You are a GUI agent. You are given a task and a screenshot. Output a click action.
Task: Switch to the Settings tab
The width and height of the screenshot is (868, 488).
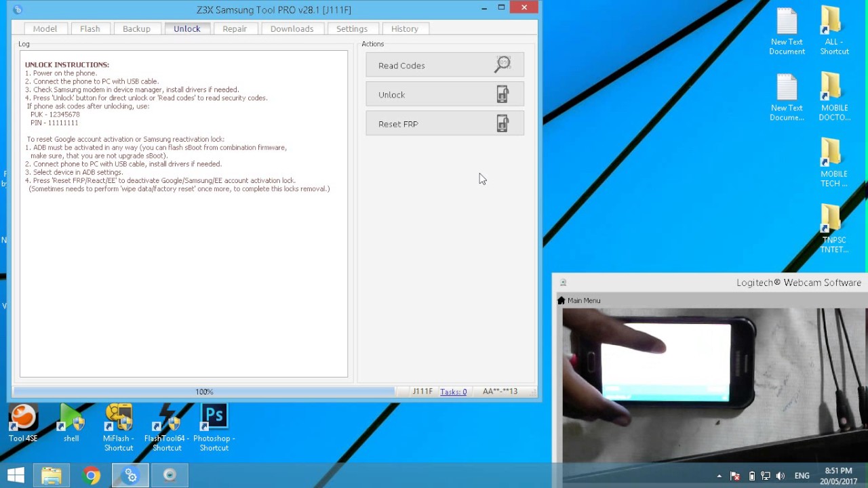(351, 28)
